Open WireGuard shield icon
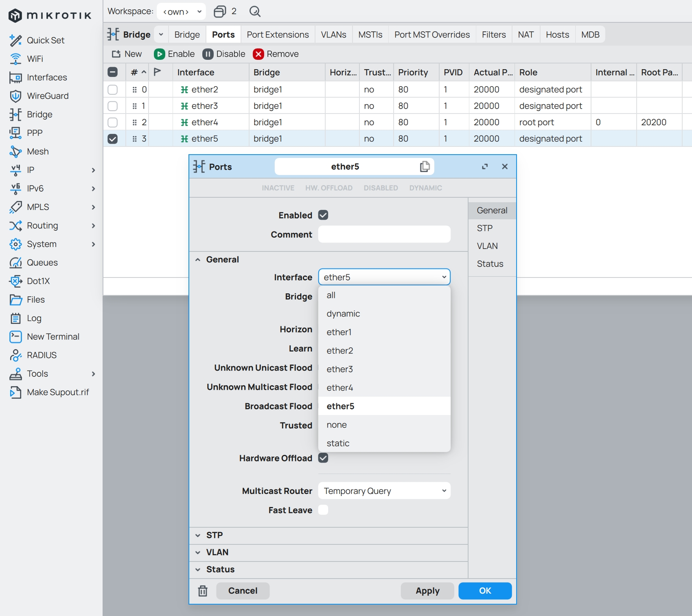The image size is (692, 616). [15, 96]
